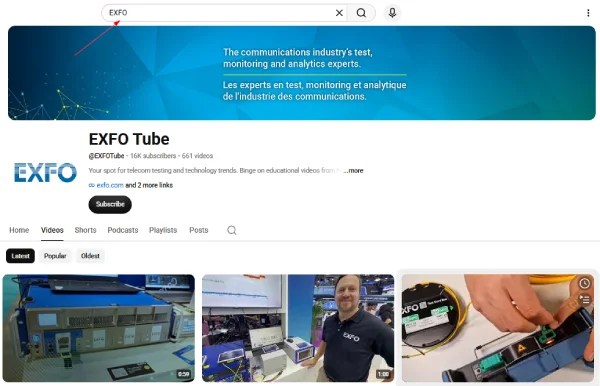Open the rack equipment video thumbnail (0:59)
This screenshot has width=600, height=386.
(99, 328)
